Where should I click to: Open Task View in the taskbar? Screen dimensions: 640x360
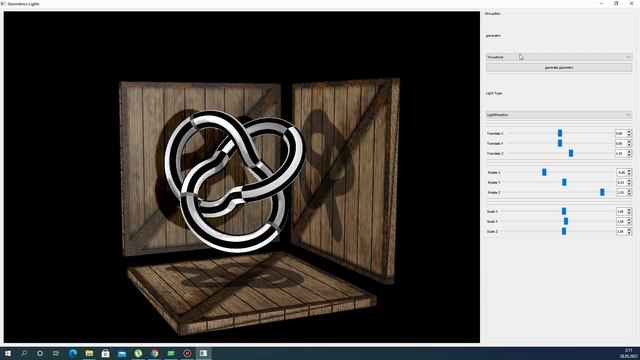[56, 353]
